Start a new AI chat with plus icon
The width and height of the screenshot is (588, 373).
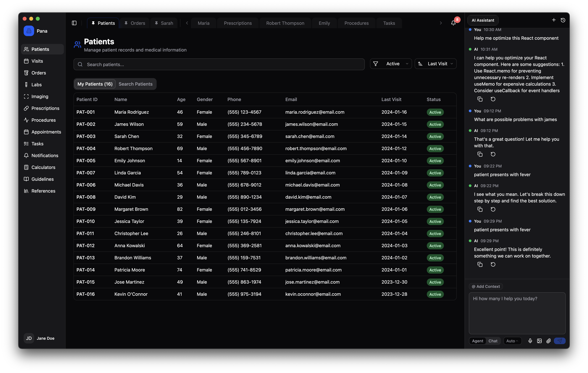pos(554,20)
